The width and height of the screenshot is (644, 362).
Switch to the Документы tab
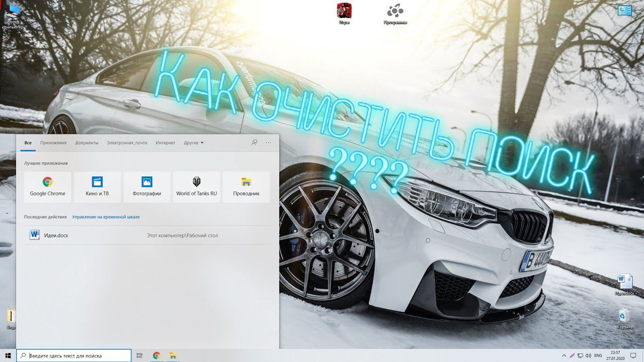(87, 143)
